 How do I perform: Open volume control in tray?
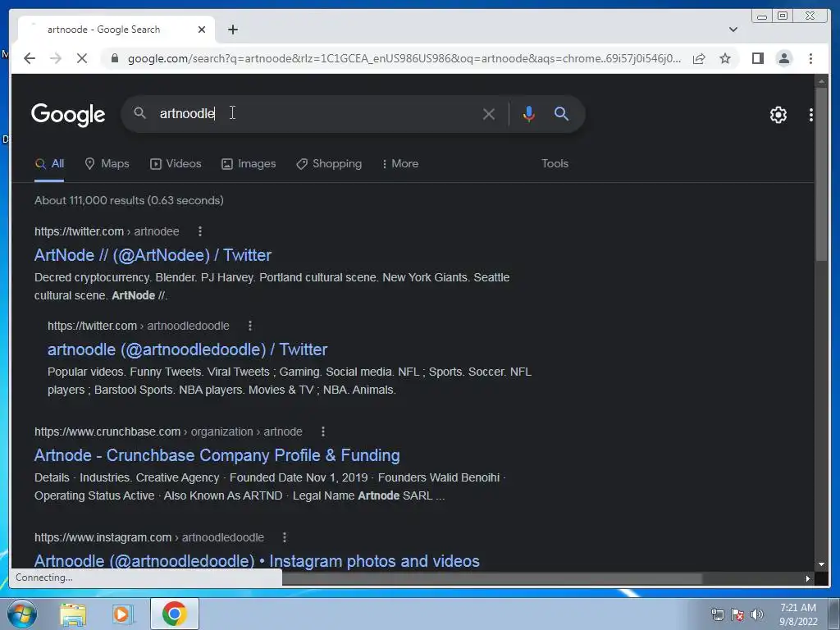click(x=757, y=614)
